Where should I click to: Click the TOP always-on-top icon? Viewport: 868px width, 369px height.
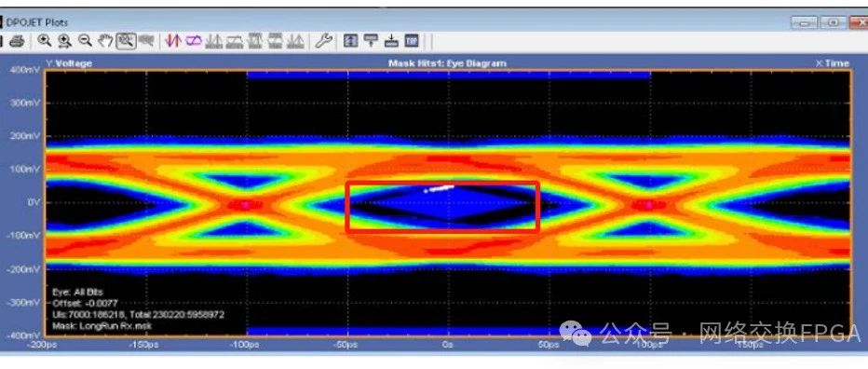[x=412, y=40]
